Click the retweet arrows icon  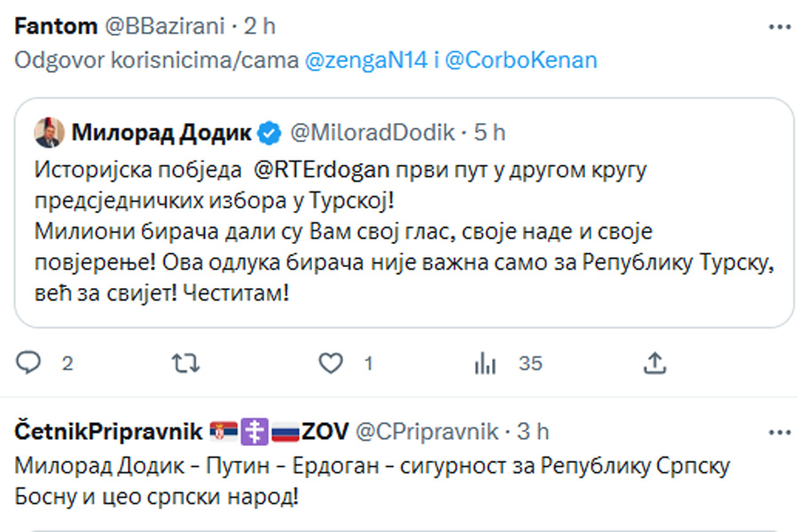point(184,363)
